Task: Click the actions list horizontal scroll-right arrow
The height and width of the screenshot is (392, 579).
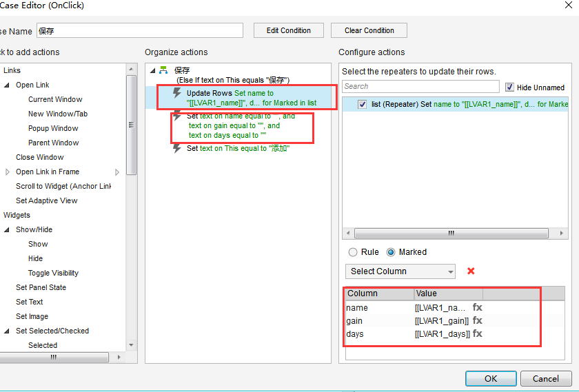Action: [x=119, y=357]
